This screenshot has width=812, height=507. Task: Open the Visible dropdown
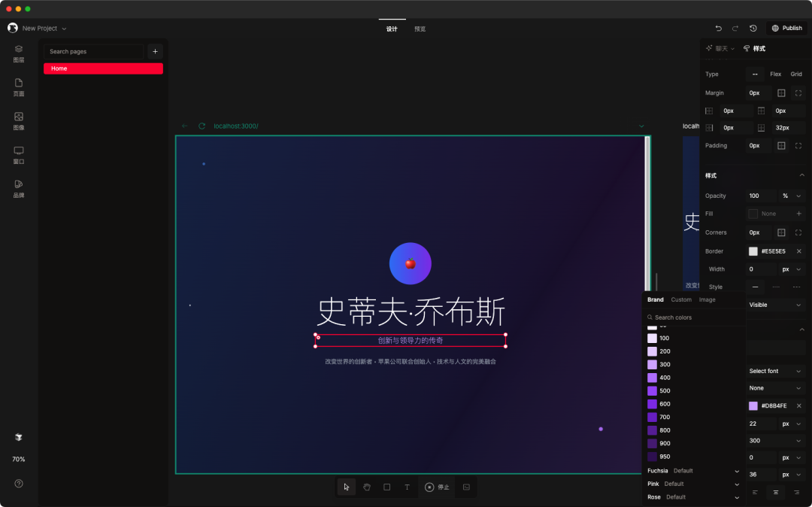click(775, 305)
